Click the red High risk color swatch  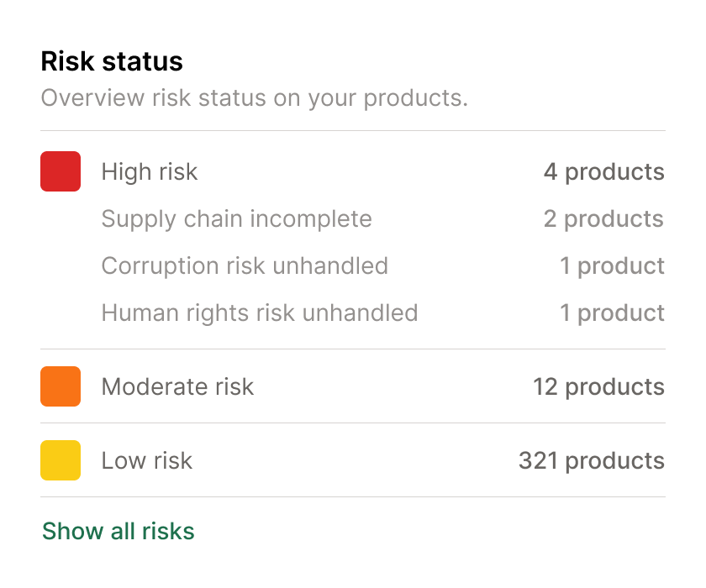61,171
